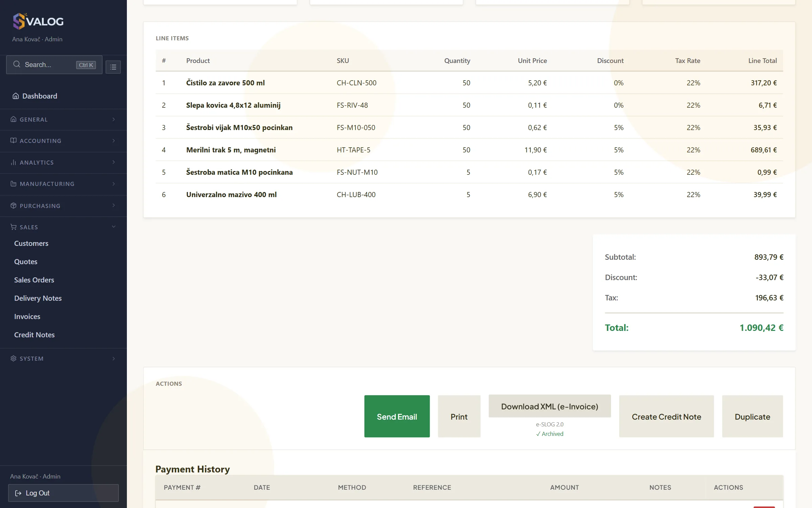Collapse the Sales section chevron

pos(114,227)
